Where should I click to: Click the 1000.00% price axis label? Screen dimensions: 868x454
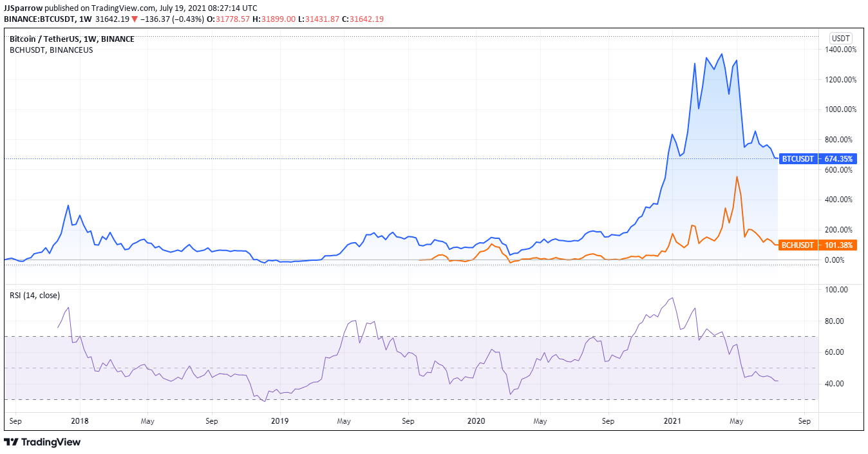[x=840, y=109]
